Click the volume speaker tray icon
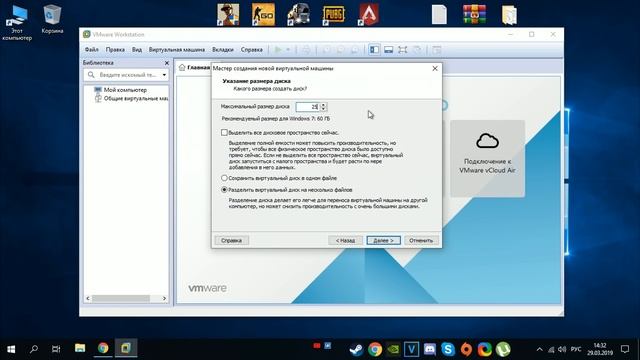This screenshot has width=640, height=360. point(562,349)
